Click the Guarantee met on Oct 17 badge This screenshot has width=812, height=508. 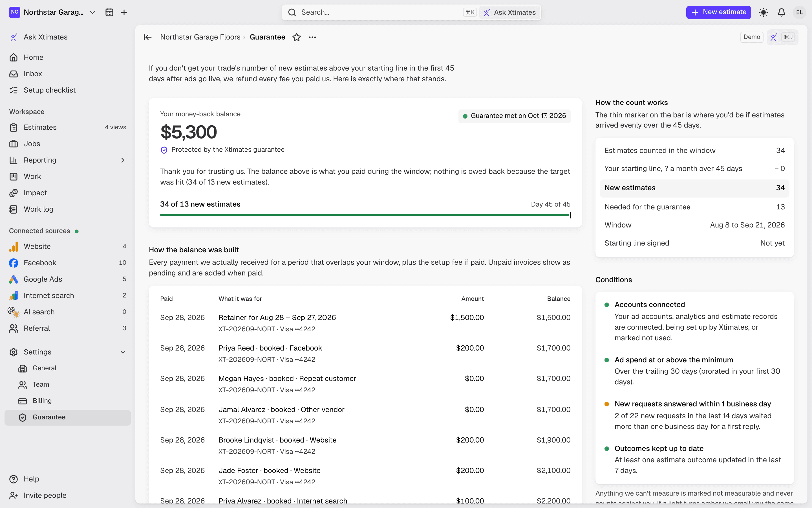(x=514, y=116)
